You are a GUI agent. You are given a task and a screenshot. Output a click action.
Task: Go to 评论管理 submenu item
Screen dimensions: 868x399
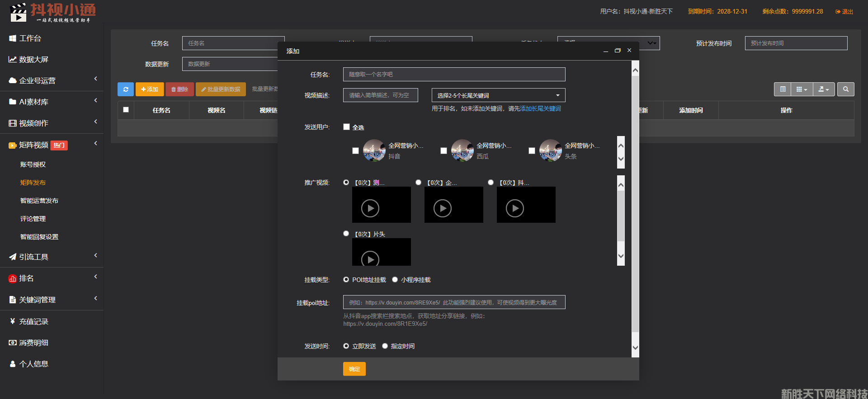tap(33, 219)
